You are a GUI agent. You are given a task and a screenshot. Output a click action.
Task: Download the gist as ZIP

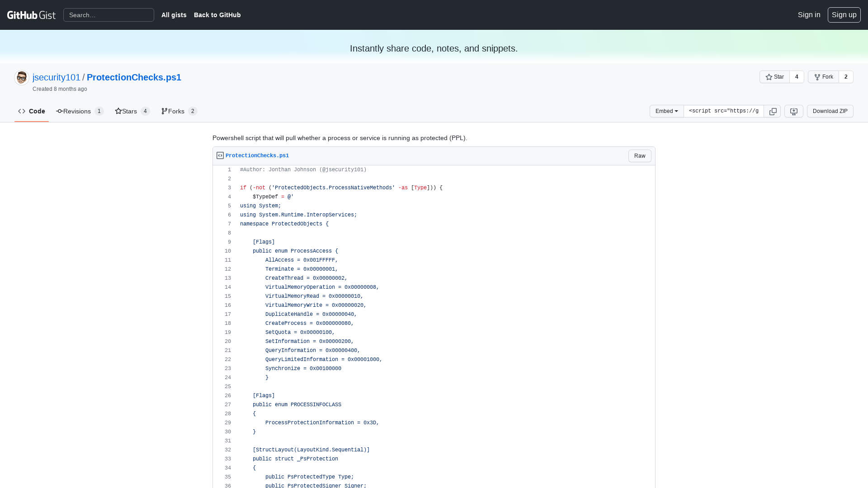830,111
